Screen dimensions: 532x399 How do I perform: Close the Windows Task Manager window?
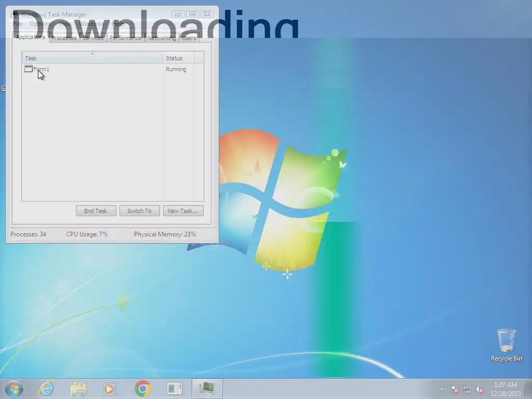[207, 14]
